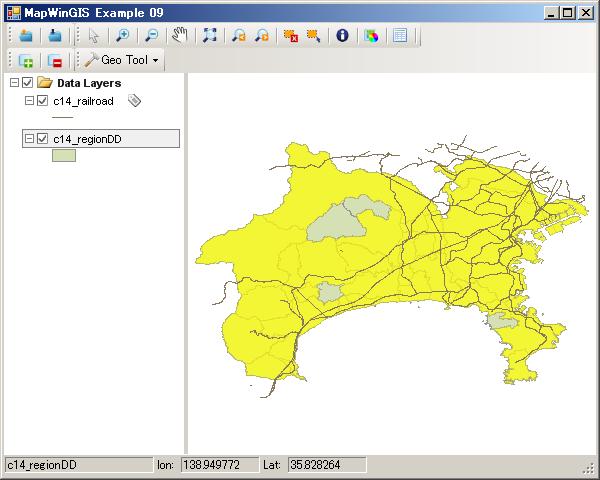Click the Identify info icon
Screen dimensions: 600x480
tap(343, 35)
